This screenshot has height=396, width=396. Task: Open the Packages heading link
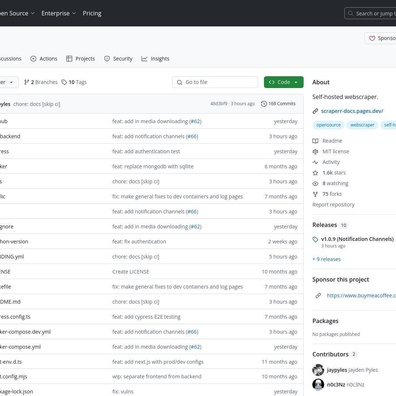coord(325,321)
